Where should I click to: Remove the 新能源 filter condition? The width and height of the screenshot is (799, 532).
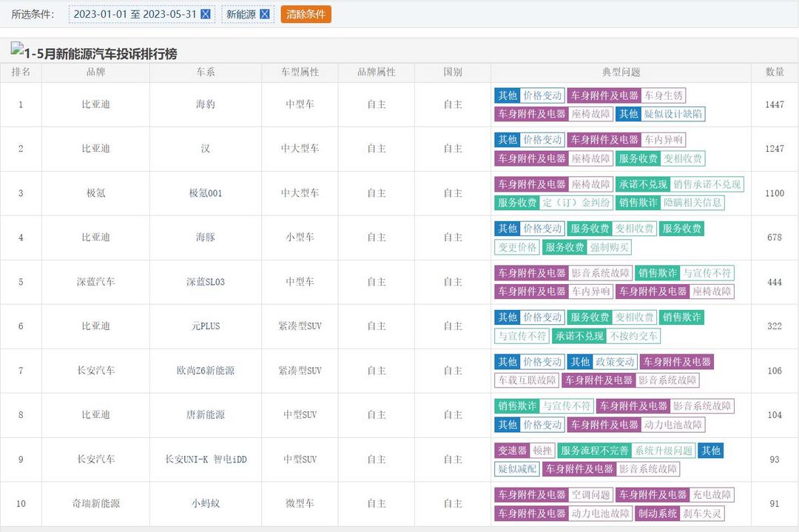[x=264, y=14]
